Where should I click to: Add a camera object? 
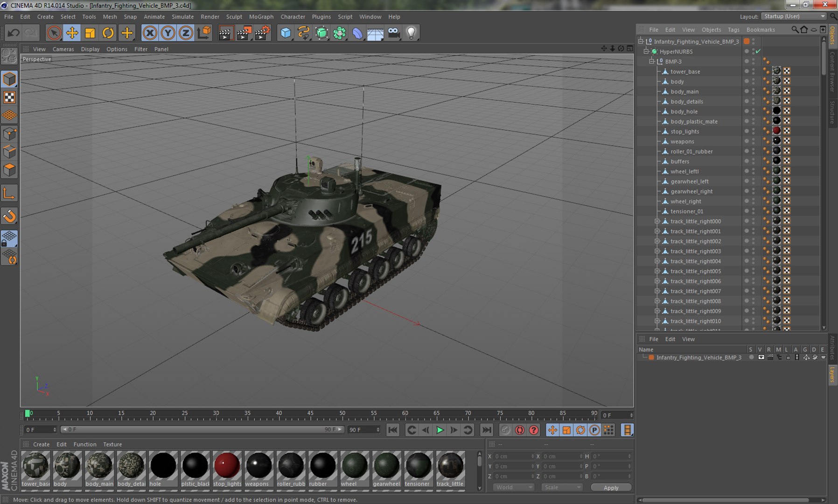[x=394, y=33]
